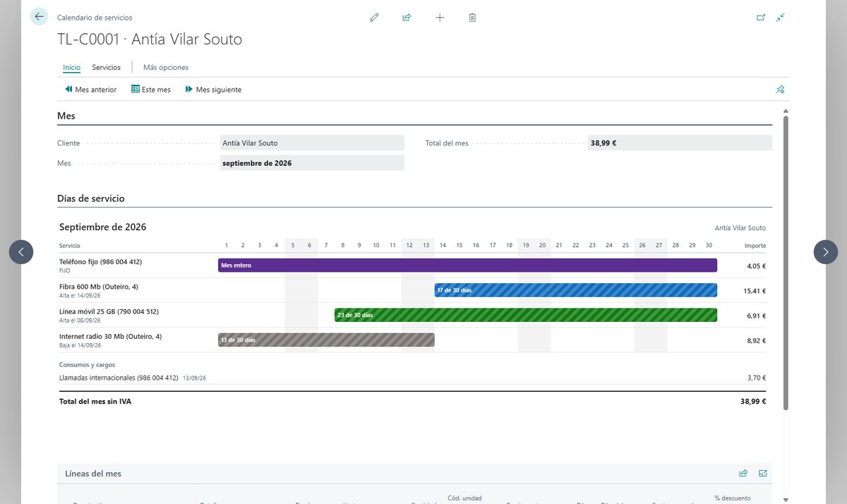
Task: Click the blue 17 de 30 días bar
Action: [576, 290]
